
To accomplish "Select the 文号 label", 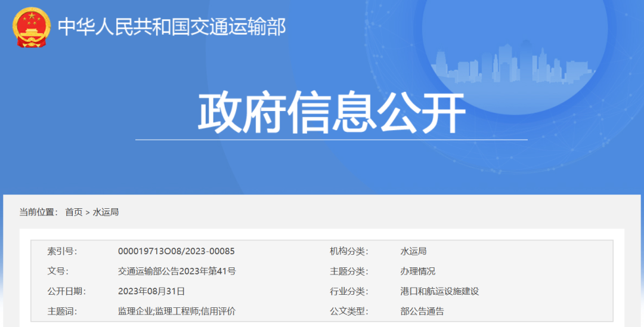I will [58, 271].
